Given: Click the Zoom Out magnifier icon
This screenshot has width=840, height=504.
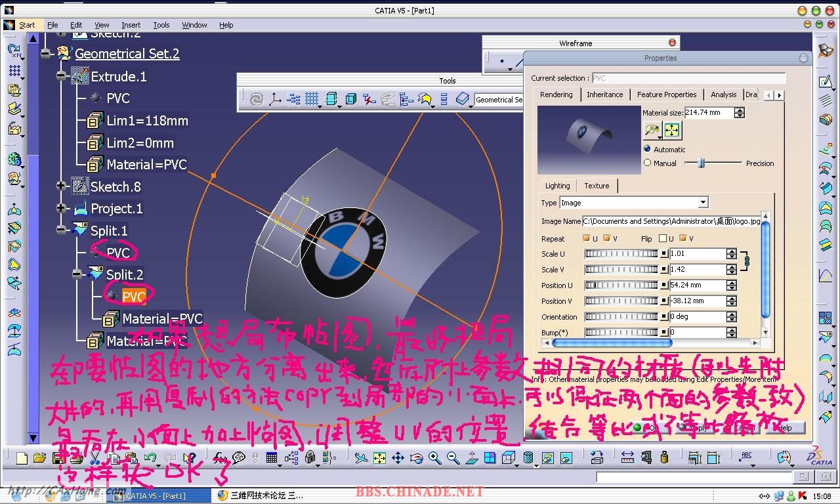Looking at the screenshot, I should [453, 458].
